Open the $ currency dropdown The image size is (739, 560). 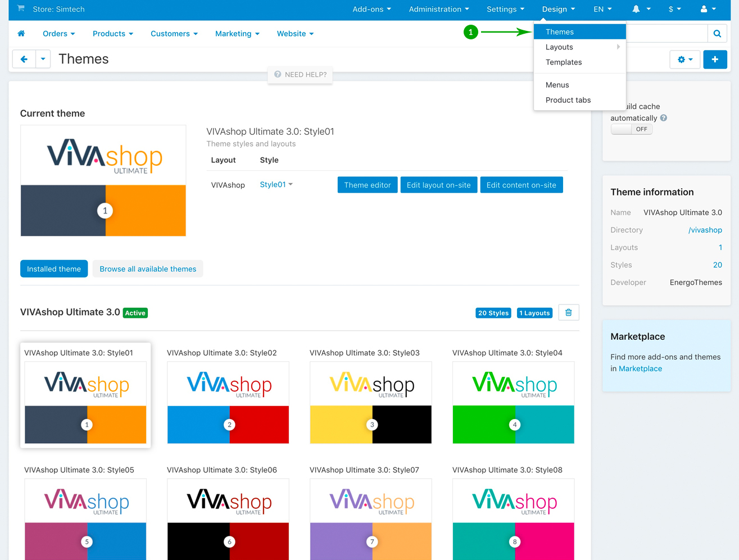pyautogui.click(x=674, y=9)
